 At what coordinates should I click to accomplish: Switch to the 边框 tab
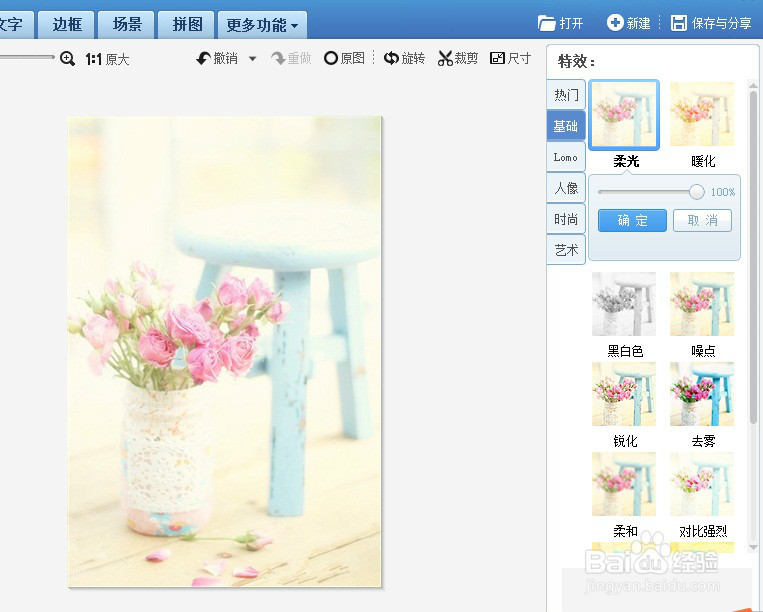pyautogui.click(x=67, y=24)
